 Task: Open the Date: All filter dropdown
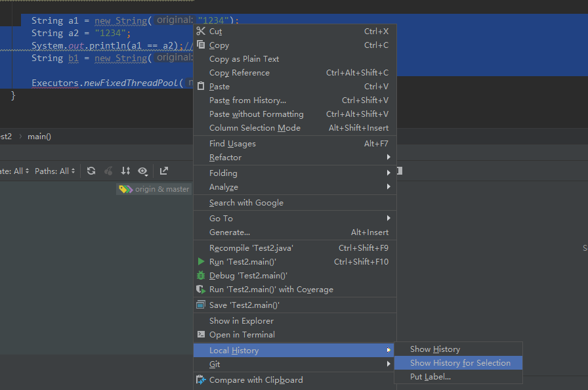point(14,171)
